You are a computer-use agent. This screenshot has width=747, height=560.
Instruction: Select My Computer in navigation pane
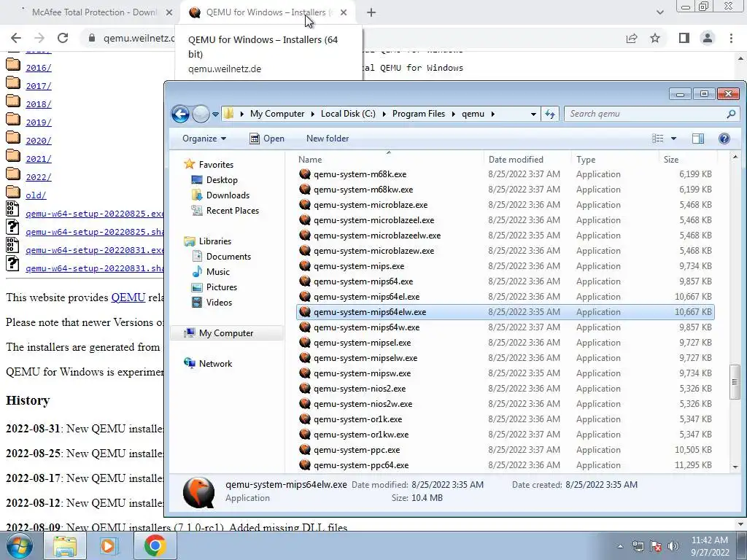tap(226, 332)
